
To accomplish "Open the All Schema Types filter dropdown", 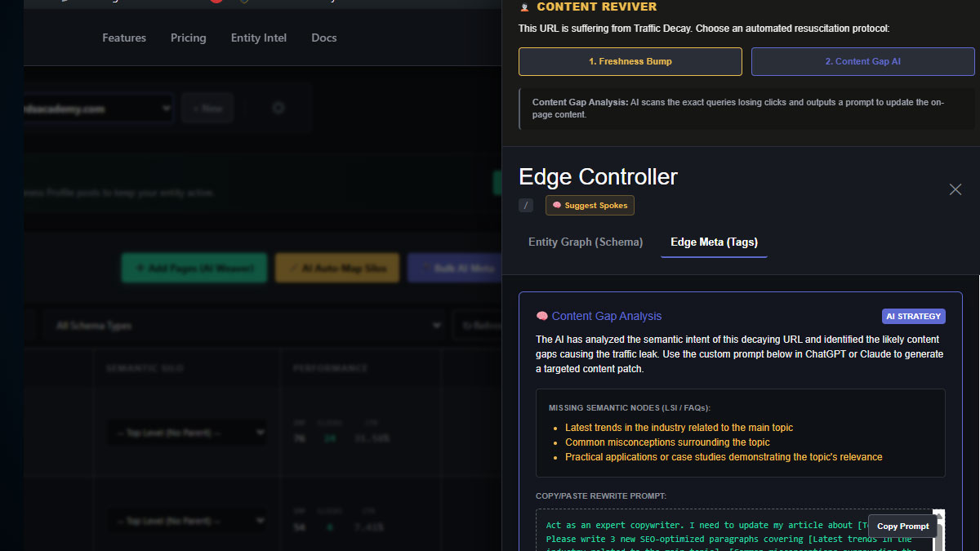I will (244, 326).
